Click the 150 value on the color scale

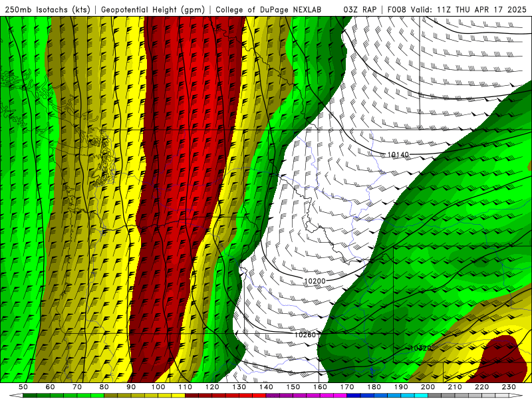click(293, 387)
